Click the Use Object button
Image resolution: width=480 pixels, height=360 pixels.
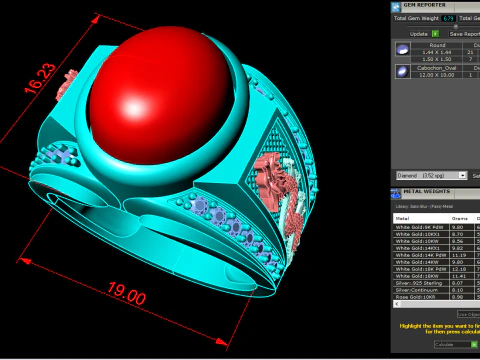(x=468, y=314)
